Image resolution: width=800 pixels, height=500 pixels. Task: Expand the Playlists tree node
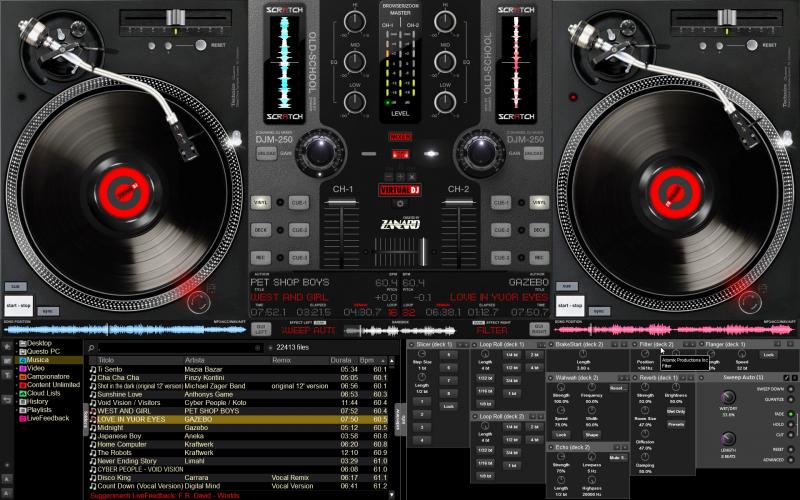point(17,410)
